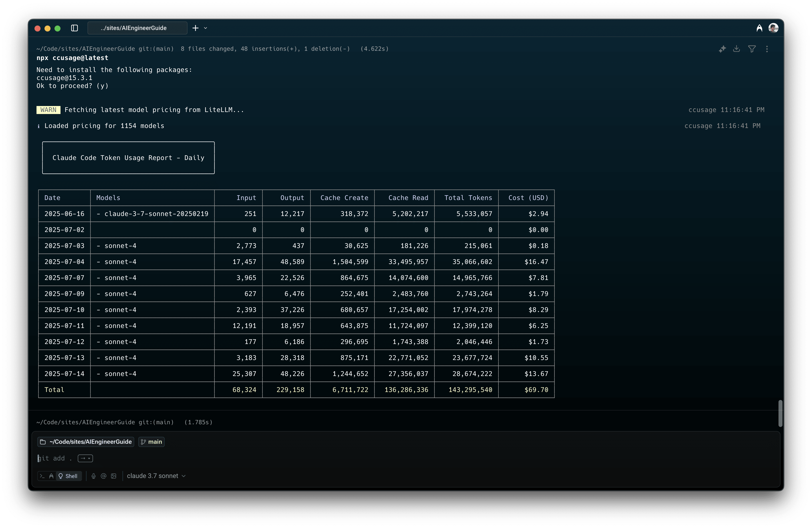812x528 pixels.
Task: Switch to agent mode icon
Action: tap(51, 476)
